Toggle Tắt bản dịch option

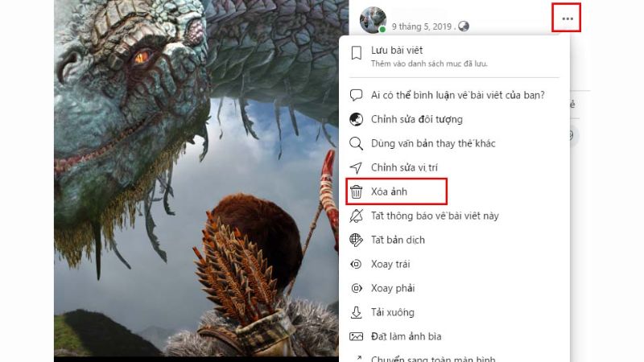pos(454,240)
